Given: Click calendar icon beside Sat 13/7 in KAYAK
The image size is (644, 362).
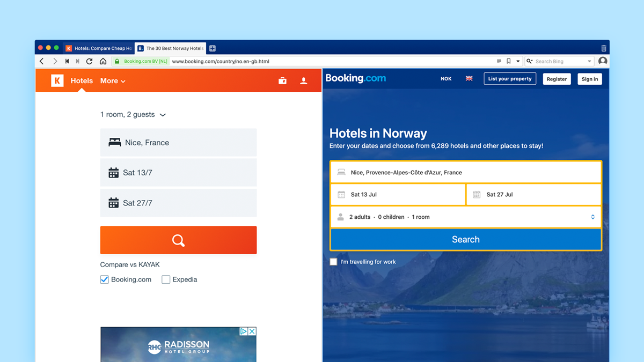Looking at the screenshot, I should point(113,173).
